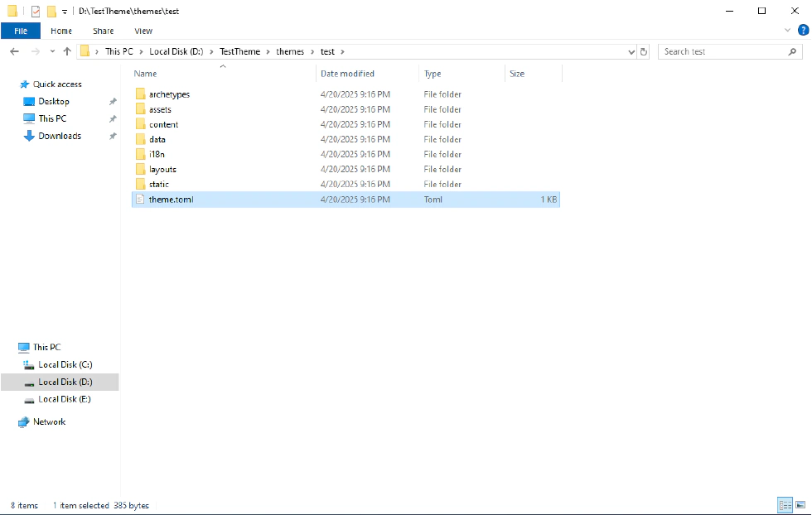This screenshot has height=515, width=812.
Task: Select Local Disk (C:) in navigation pane
Action: coord(65,364)
